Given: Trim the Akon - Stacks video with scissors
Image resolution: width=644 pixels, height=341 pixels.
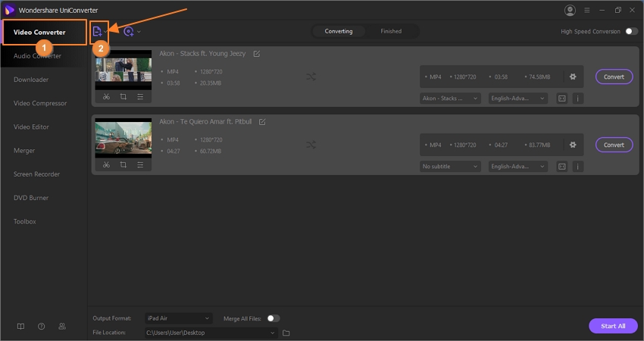Looking at the screenshot, I should pos(106,96).
